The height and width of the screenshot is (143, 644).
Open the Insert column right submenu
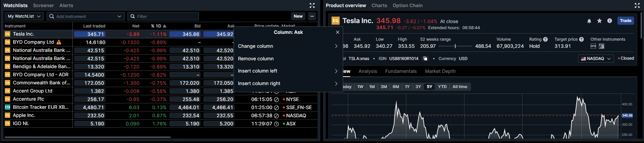pyautogui.click(x=288, y=83)
